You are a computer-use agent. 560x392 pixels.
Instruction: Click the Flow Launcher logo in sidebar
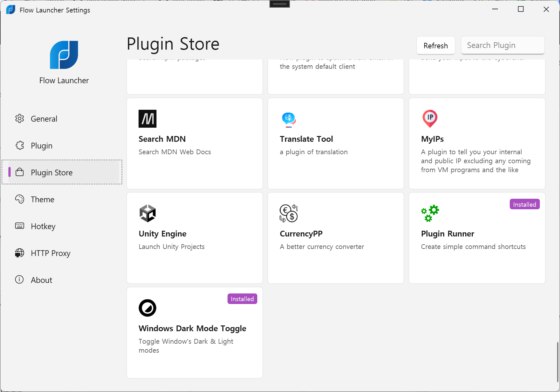[x=64, y=55]
